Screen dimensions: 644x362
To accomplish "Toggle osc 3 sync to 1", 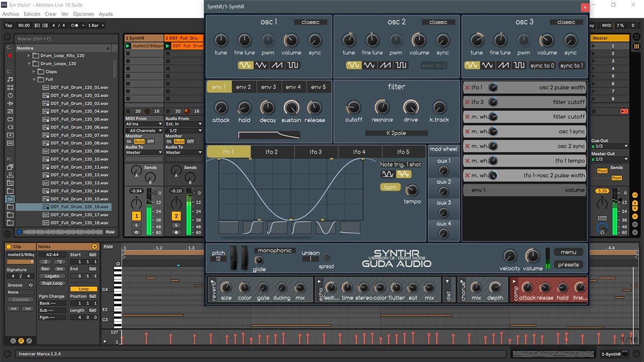I will click(x=571, y=65).
